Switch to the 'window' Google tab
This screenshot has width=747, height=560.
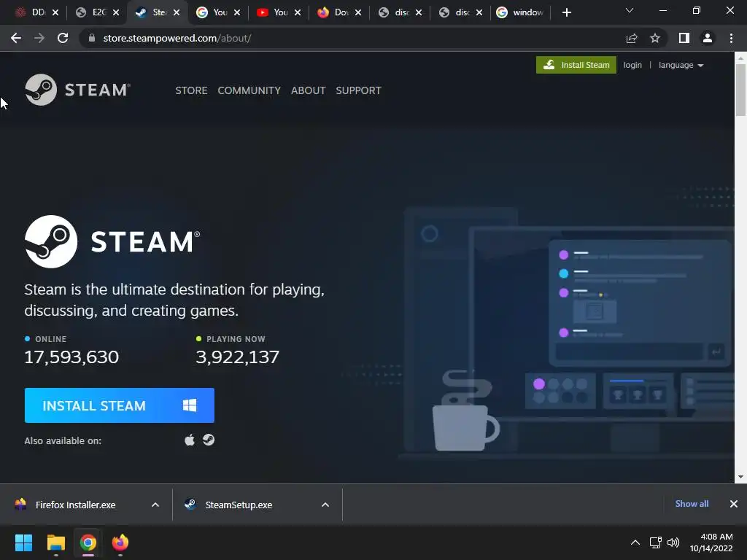[520, 12]
